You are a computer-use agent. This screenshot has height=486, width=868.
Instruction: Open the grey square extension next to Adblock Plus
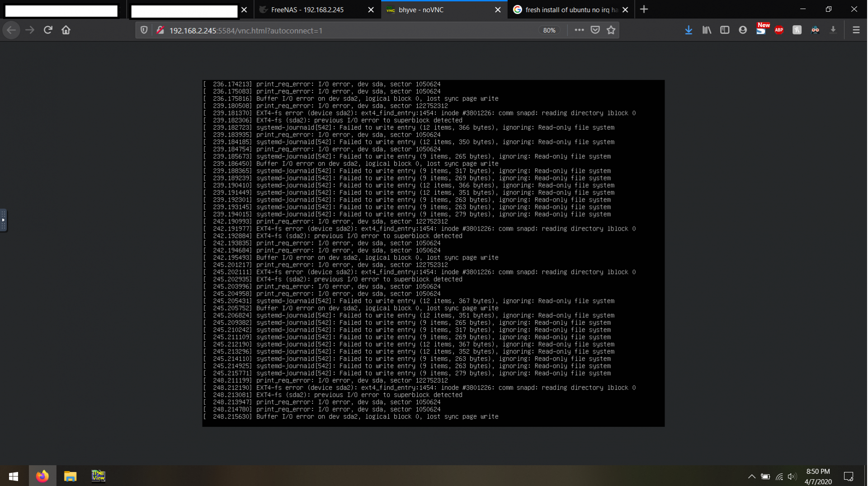point(797,30)
